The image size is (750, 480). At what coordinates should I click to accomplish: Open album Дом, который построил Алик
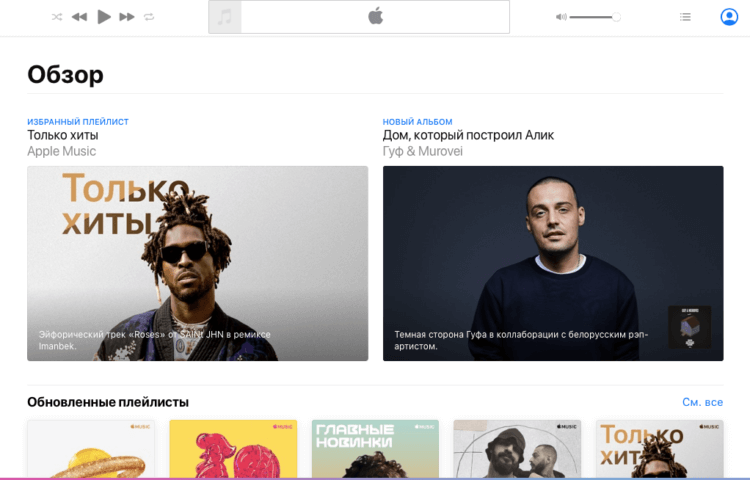tap(468, 135)
